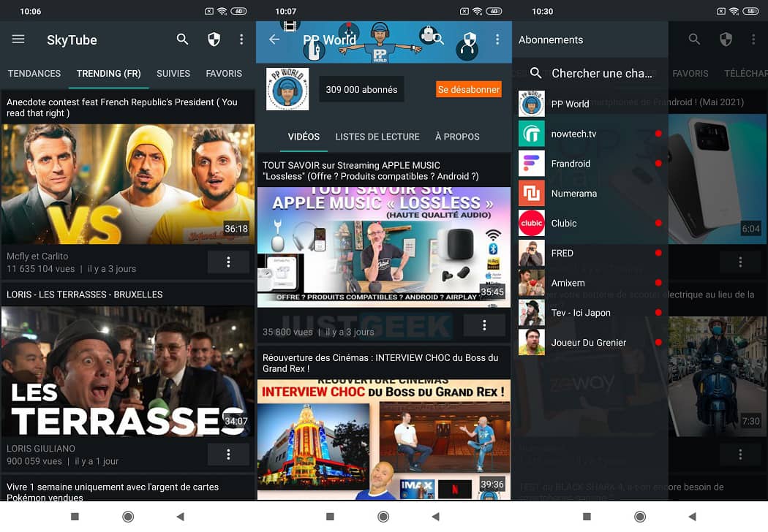Tap Frandroid channel logo
This screenshot has width=768, height=532.
532,164
